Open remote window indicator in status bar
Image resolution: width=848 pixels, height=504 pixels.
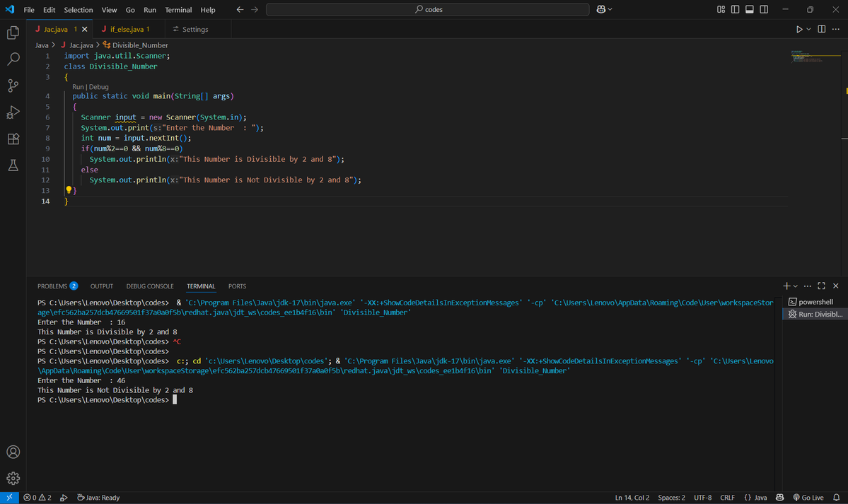[9, 498]
